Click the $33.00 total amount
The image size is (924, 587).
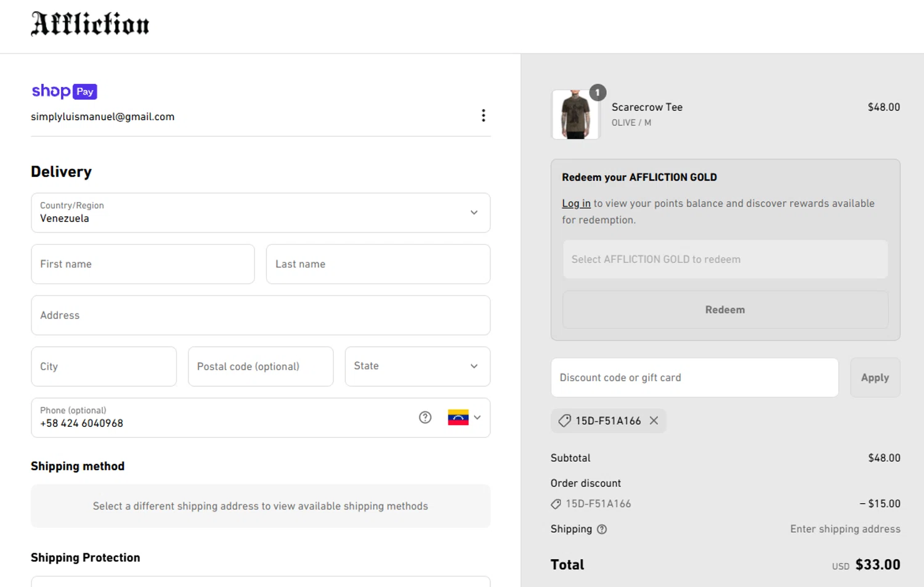click(878, 565)
